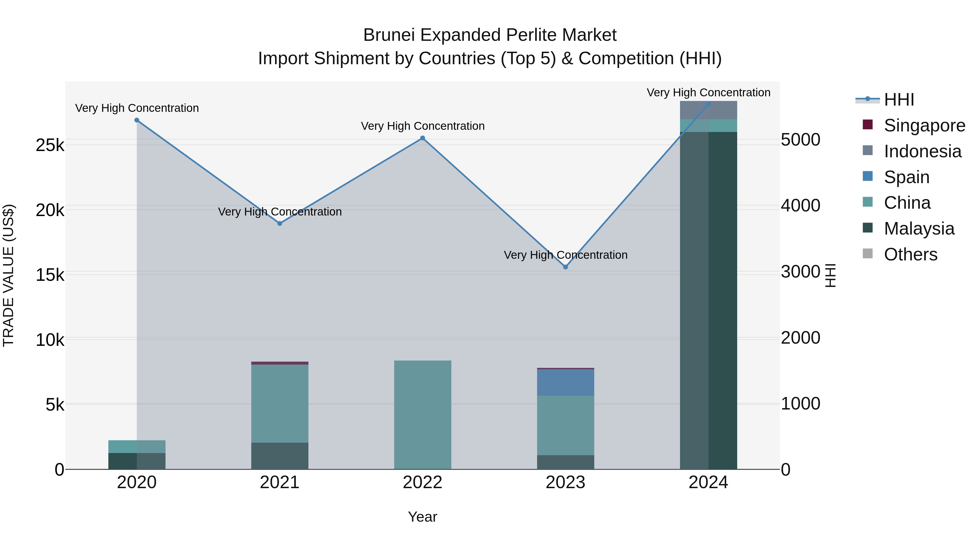This screenshot has width=980, height=551.
Task: Click 'Very High Concentration' label above 2020
Action: point(137,108)
